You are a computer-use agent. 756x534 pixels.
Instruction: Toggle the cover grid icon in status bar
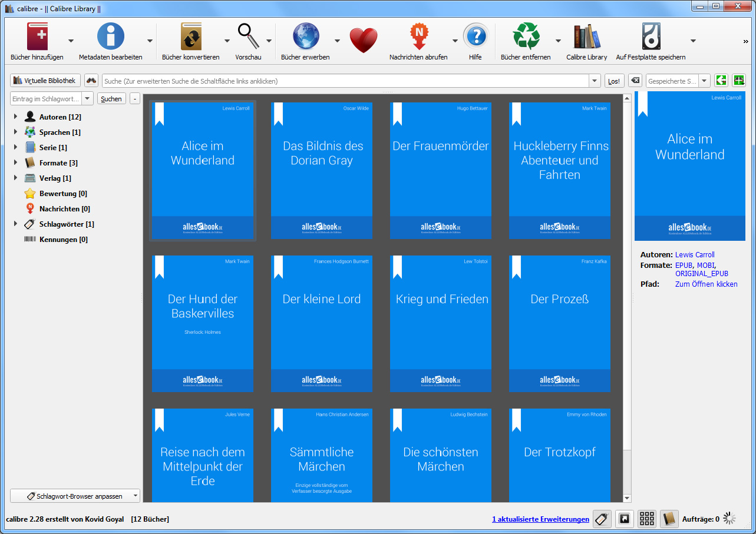point(647,519)
